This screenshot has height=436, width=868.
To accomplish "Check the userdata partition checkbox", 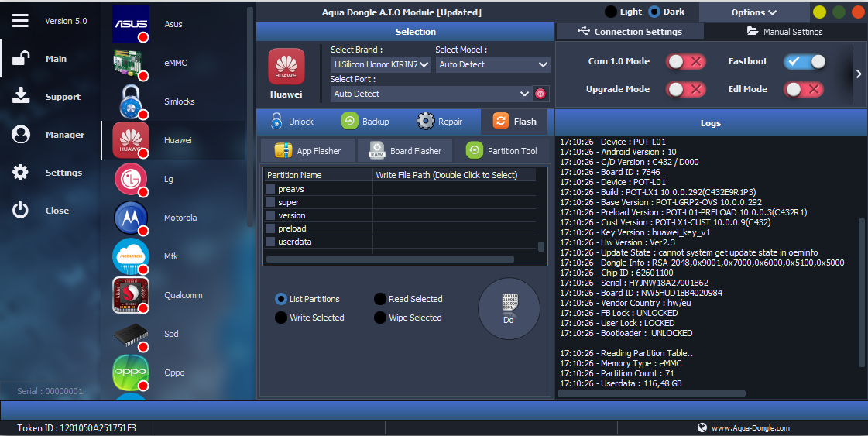I will (270, 242).
